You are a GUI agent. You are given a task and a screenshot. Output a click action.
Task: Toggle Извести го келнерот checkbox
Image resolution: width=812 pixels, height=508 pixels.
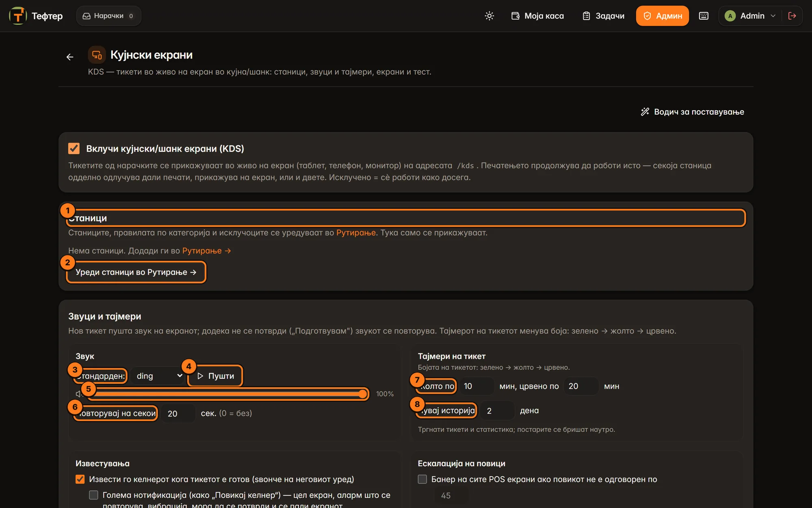pos(80,479)
